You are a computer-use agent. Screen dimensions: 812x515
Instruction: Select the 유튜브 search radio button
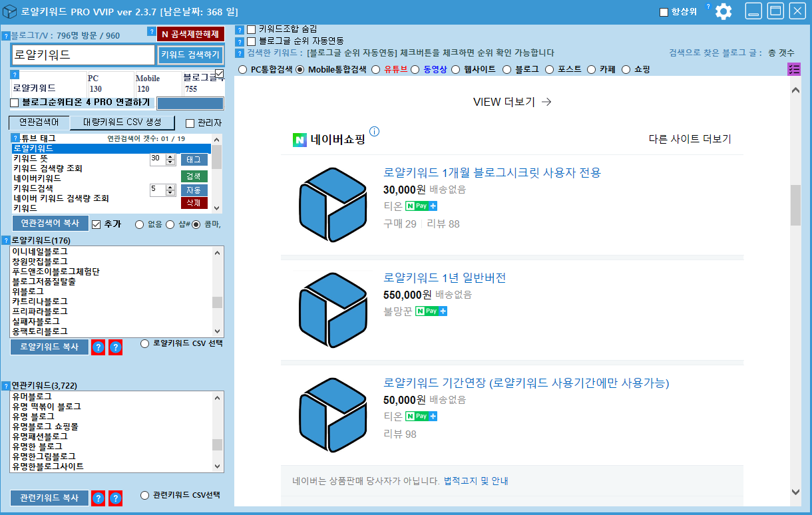376,69
